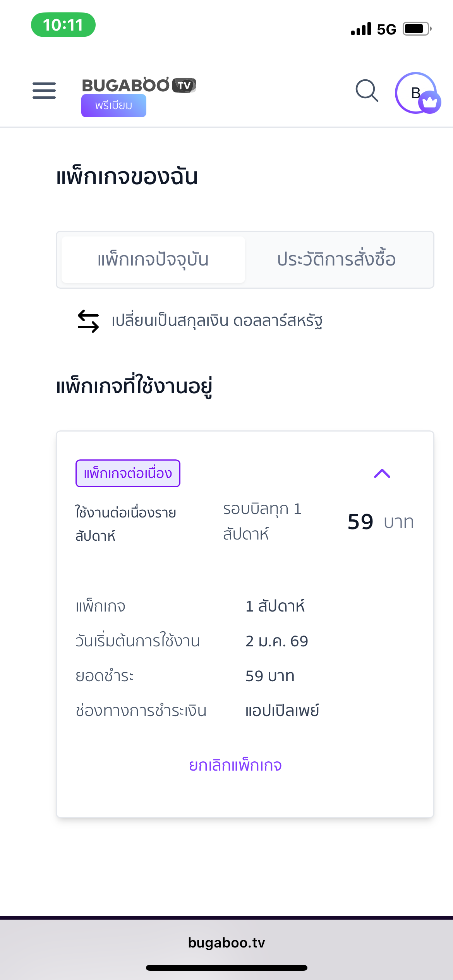
Task: Tap the Bugaboo TV logo
Action: tap(139, 85)
